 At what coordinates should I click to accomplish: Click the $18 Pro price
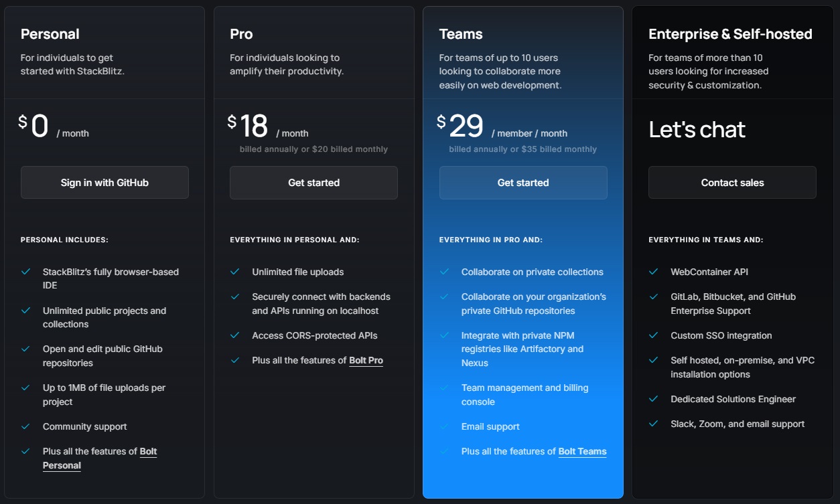pyautogui.click(x=248, y=127)
